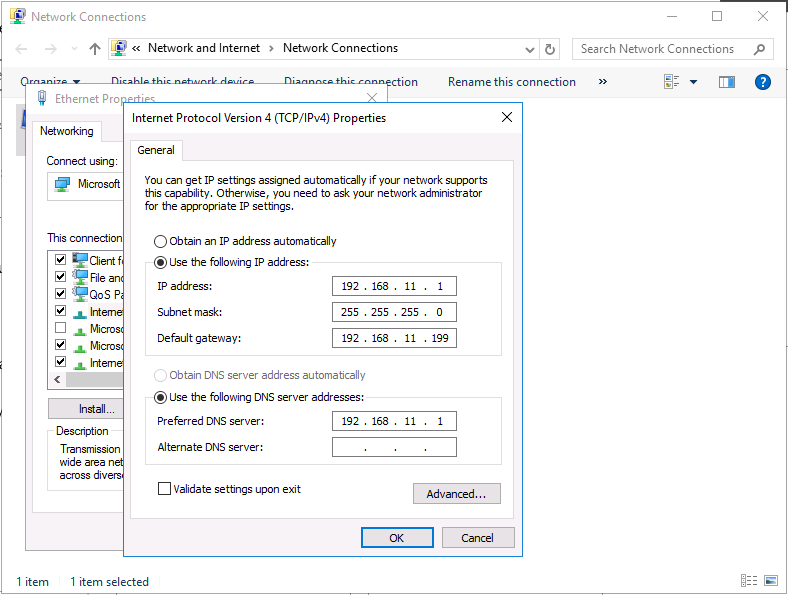Confirm IPv4 settings with OK
This screenshot has width=788, height=595.
[x=397, y=538]
